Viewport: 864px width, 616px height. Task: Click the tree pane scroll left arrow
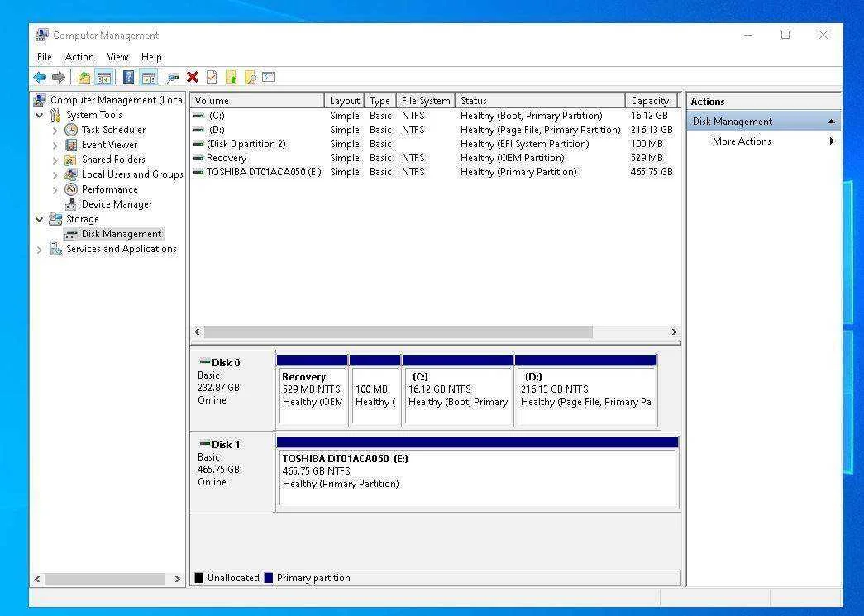click(x=37, y=579)
